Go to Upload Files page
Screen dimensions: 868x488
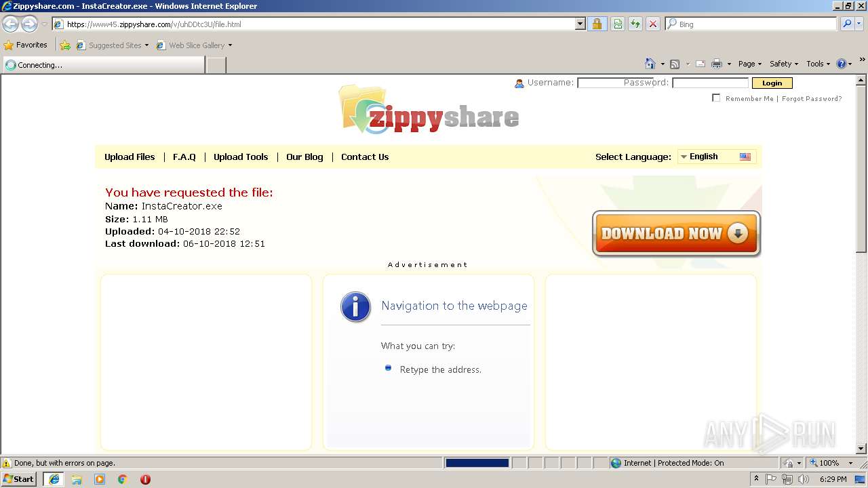click(x=130, y=157)
